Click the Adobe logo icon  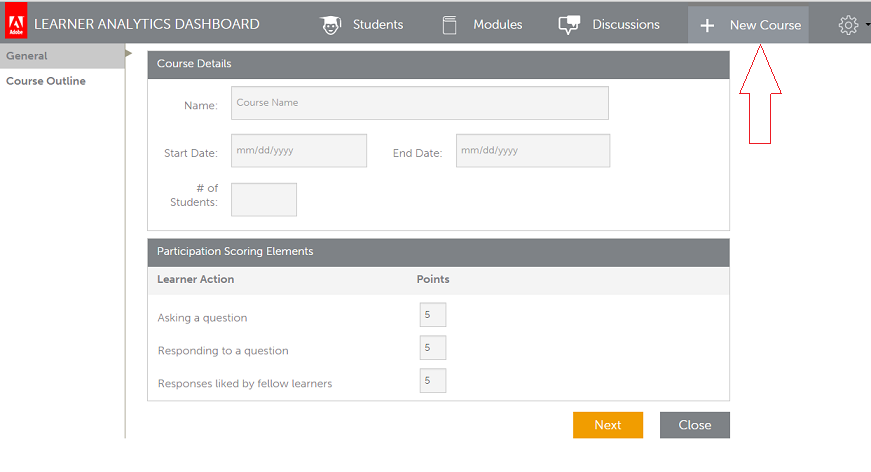[x=17, y=24]
